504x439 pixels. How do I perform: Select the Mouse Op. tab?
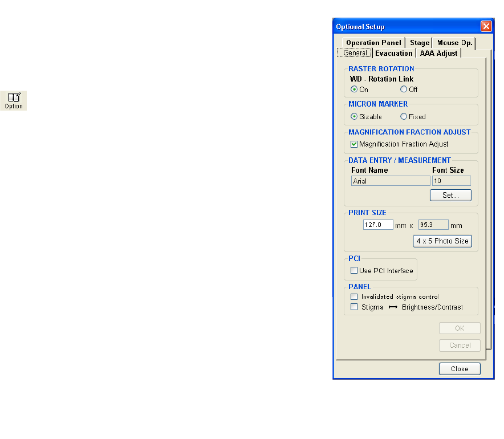point(454,43)
